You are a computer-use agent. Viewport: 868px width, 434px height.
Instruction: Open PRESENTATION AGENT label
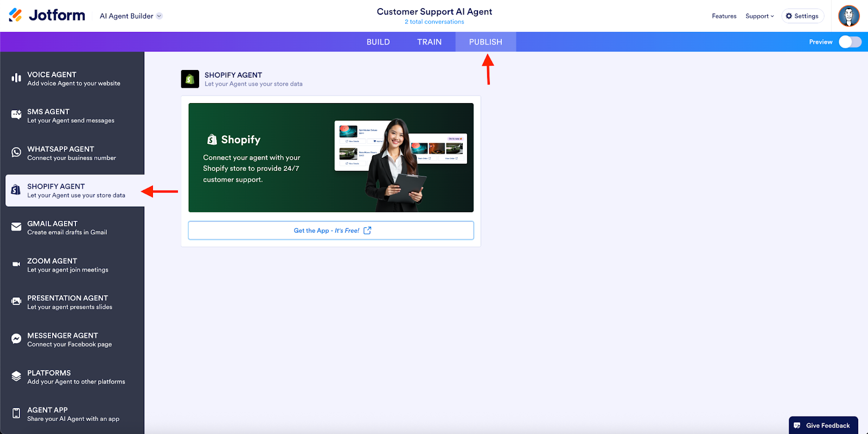68,298
